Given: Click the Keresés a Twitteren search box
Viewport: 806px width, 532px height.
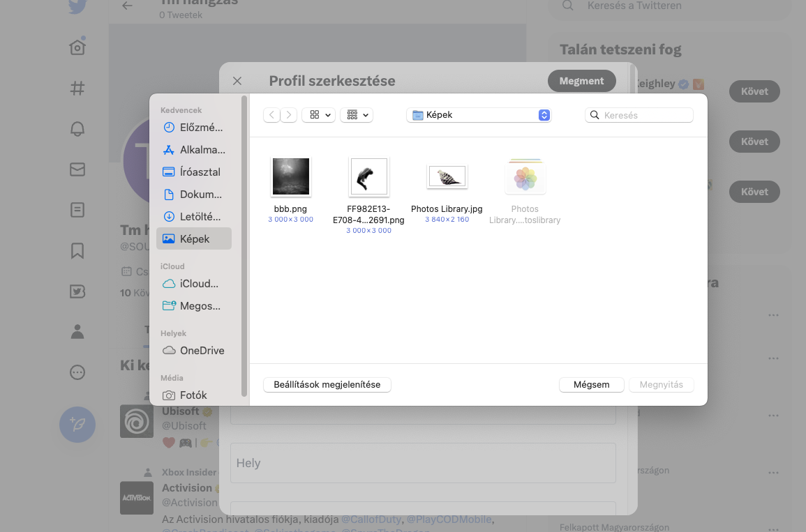Looking at the screenshot, I should click(x=669, y=6).
